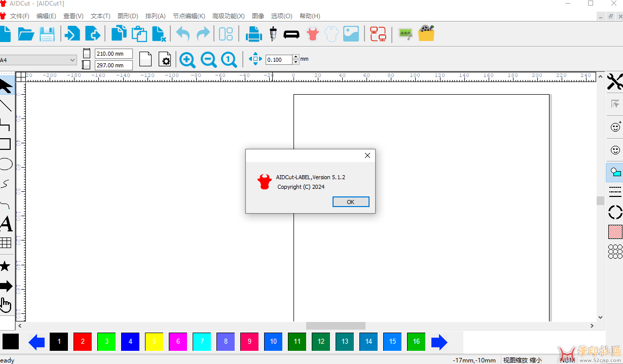Click the red bull head icon
The image size is (623, 364).
tap(312, 34)
